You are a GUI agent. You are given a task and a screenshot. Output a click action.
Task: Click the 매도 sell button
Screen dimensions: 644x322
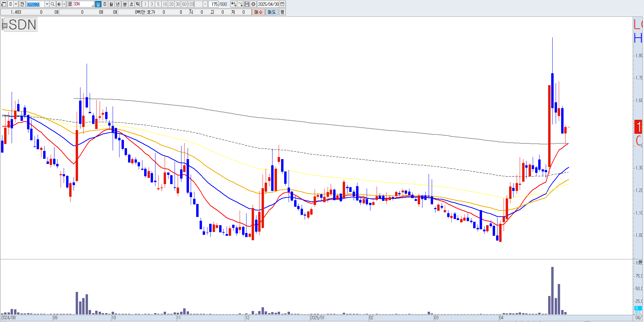click(272, 12)
